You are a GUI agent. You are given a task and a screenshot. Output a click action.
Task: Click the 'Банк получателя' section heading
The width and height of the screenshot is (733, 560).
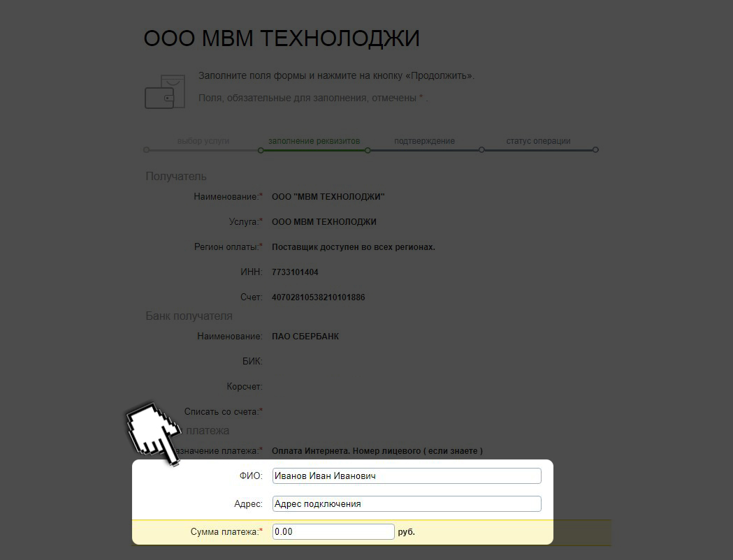(x=189, y=316)
